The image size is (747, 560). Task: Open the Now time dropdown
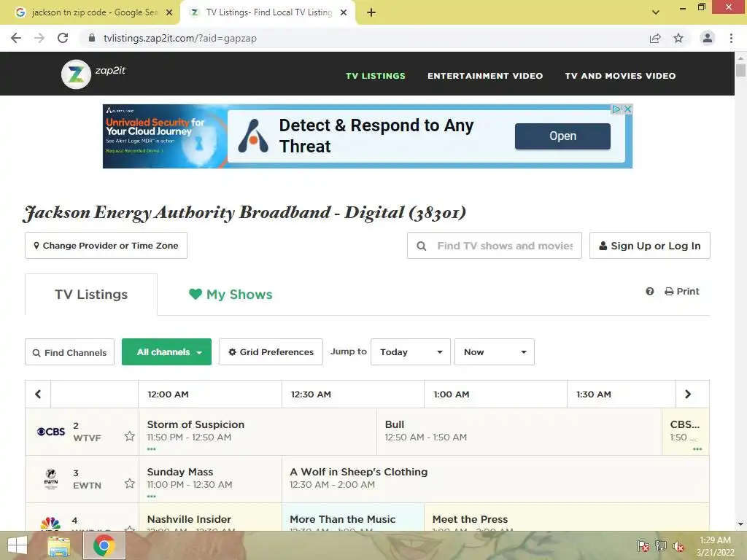495,352
